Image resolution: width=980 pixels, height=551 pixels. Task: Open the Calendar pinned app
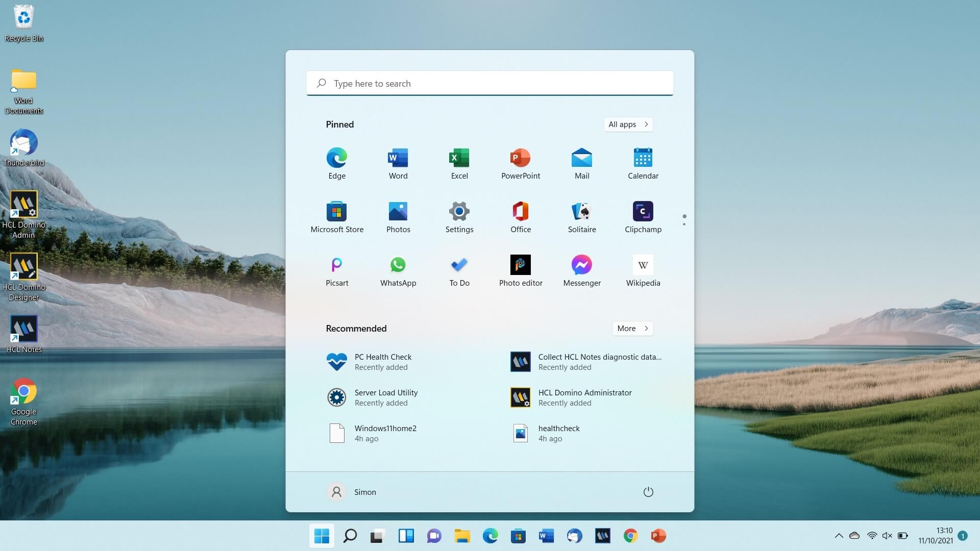[x=643, y=164]
